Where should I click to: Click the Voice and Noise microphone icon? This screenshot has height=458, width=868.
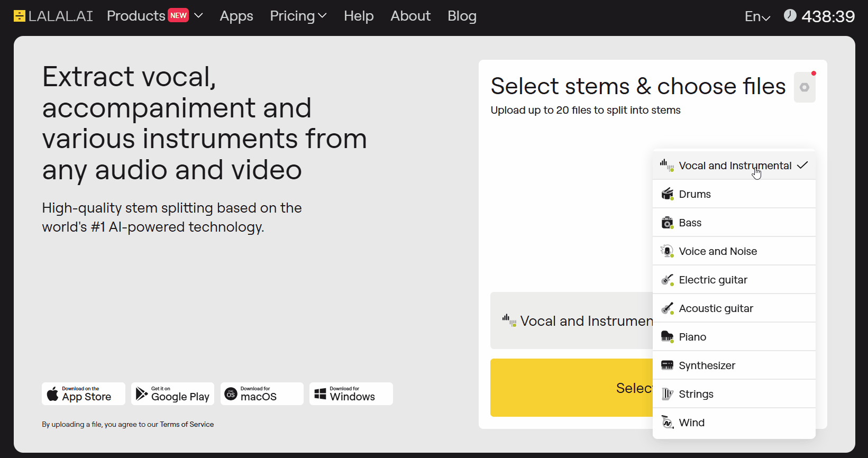click(667, 251)
